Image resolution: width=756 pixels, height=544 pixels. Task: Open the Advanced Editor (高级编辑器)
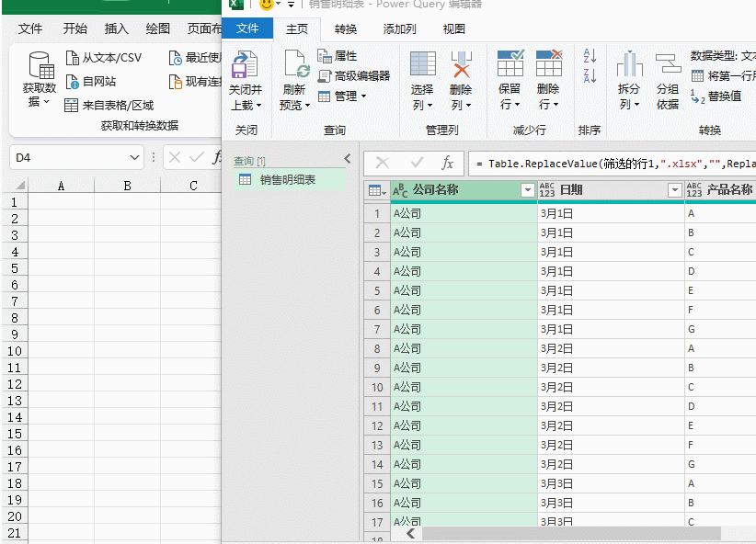tap(354, 75)
